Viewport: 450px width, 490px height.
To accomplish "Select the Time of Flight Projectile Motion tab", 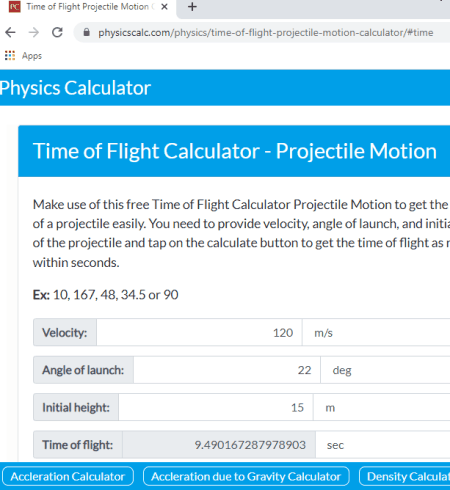I will (x=88, y=7).
